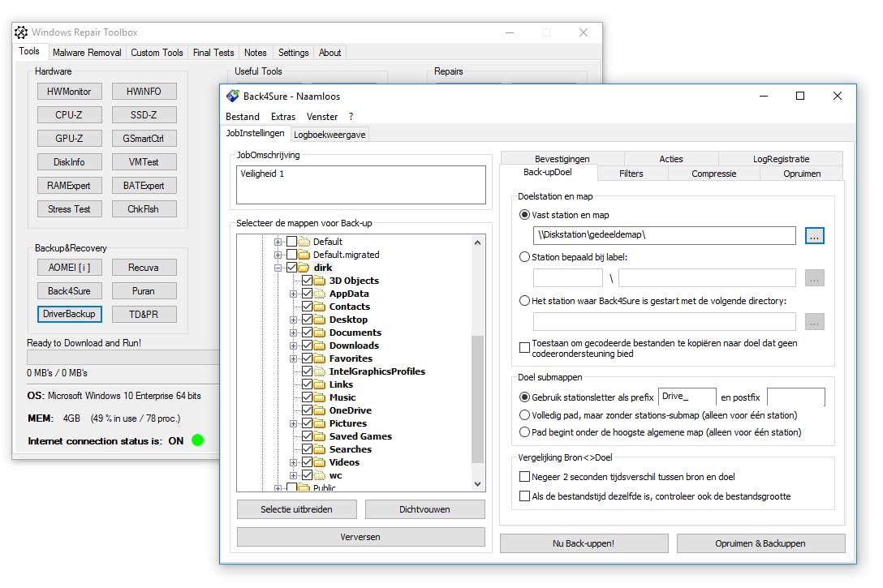
Task: Uncheck the Searches folder checkbox
Action: coord(307,449)
